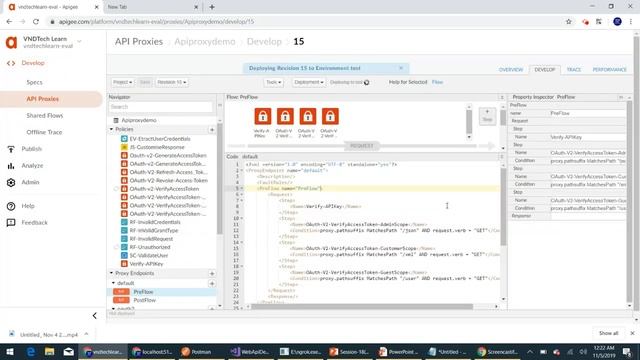Click the Flow help link
The height and width of the screenshot is (360, 640).
(x=437, y=82)
